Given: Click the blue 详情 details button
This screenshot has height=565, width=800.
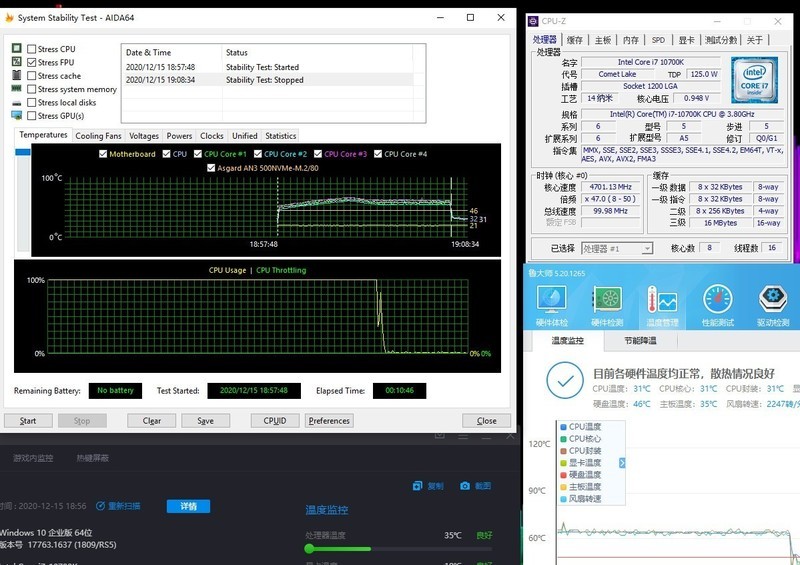Looking at the screenshot, I should pyautogui.click(x=188, y=506).
